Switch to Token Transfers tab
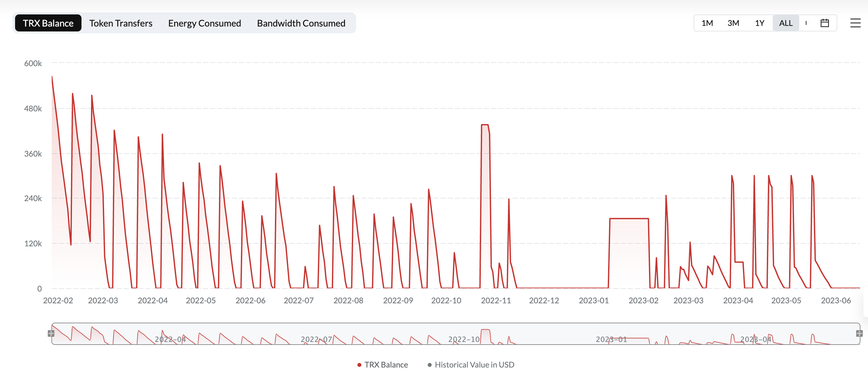The height and width of the screenshot is (378, 868). pos(121,23)
